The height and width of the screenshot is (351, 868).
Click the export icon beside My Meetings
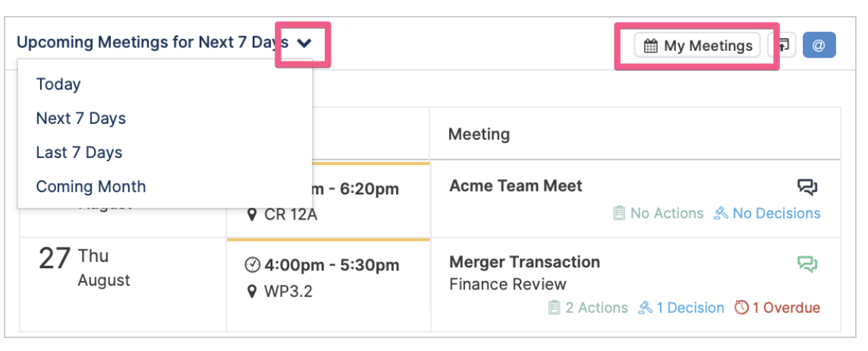782,46
